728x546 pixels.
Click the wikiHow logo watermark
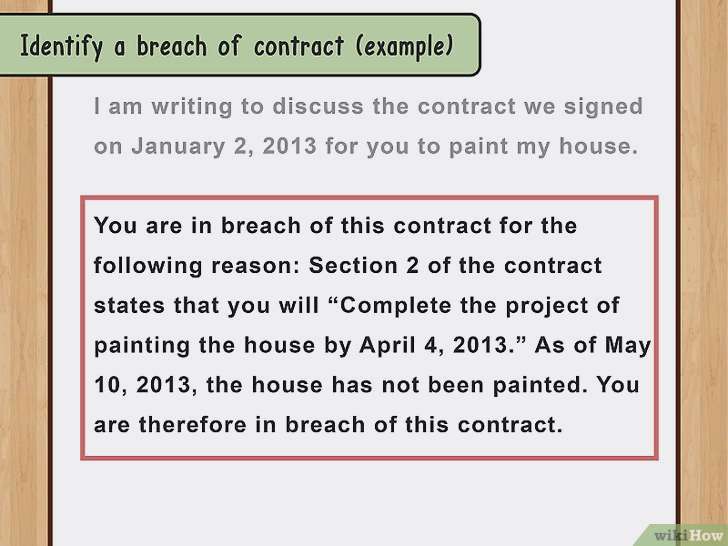click(x=688, y=534)
